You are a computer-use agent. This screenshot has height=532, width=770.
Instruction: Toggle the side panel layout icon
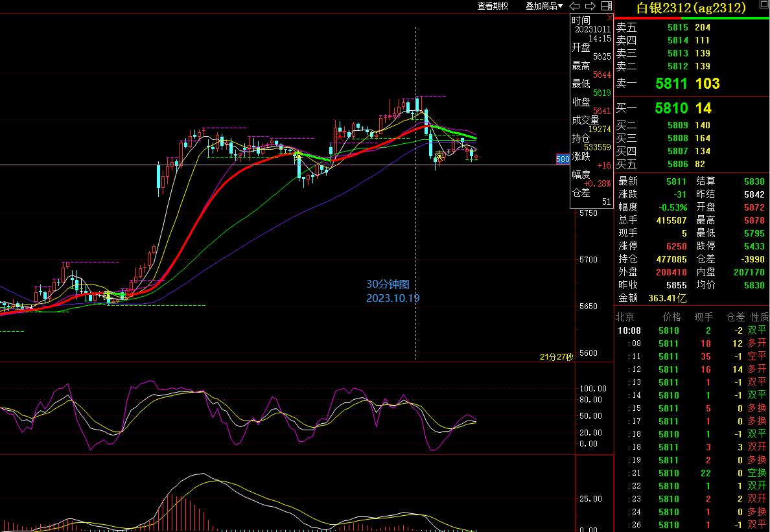tap(607, 6)
